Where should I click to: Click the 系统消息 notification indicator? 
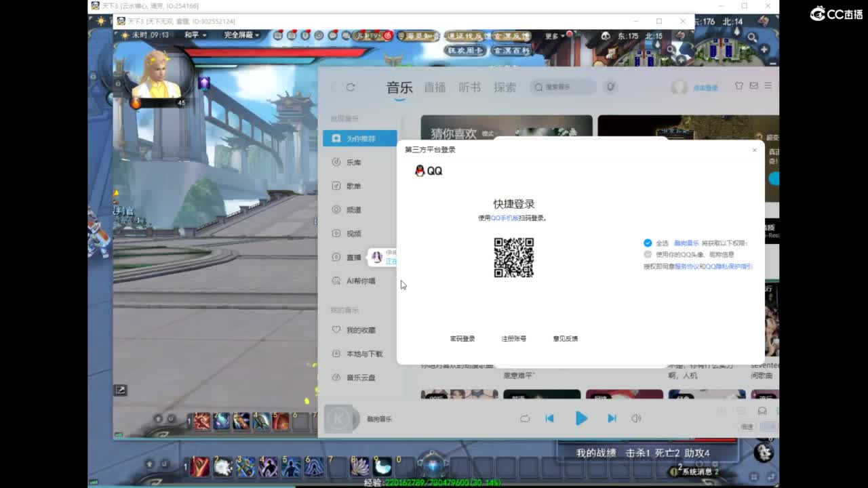[694, 471]
